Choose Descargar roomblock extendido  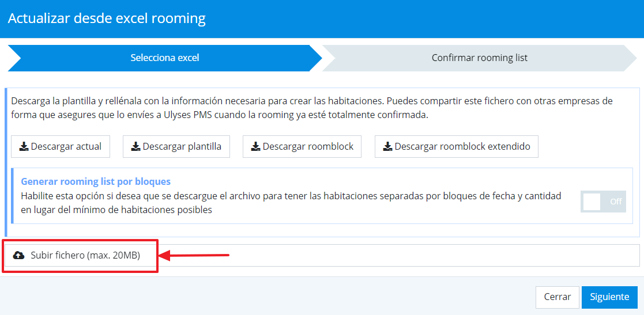(x=462, y=147)
